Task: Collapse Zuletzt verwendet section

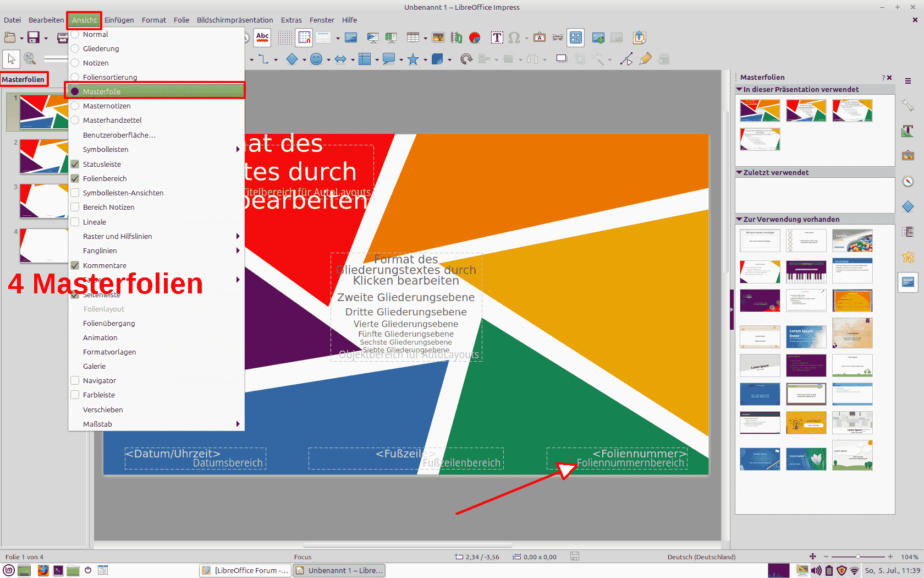Action: [739, 172]
